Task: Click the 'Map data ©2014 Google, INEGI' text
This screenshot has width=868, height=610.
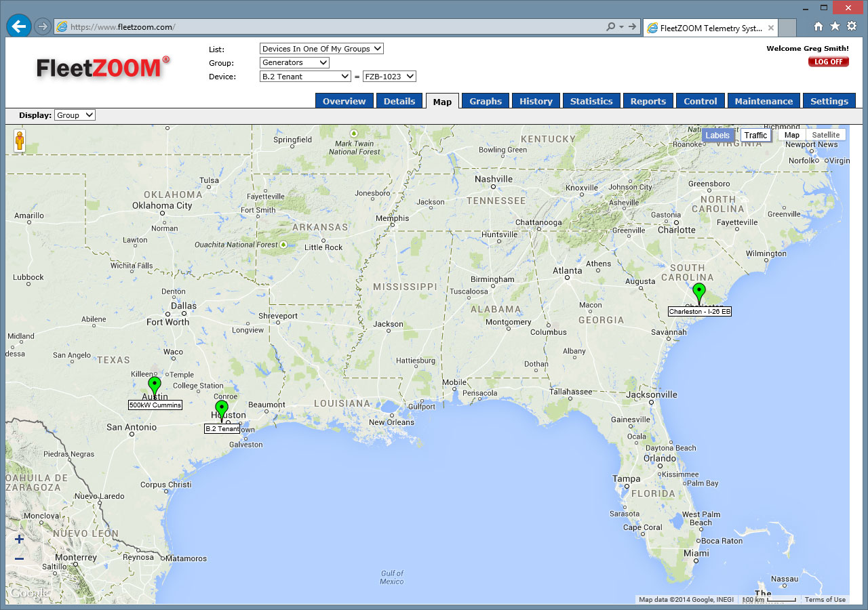Action: pos(688,600)
